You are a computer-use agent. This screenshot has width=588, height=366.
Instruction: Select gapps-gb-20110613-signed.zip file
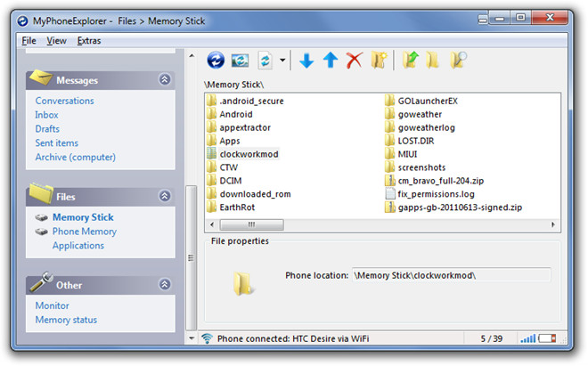453,207
